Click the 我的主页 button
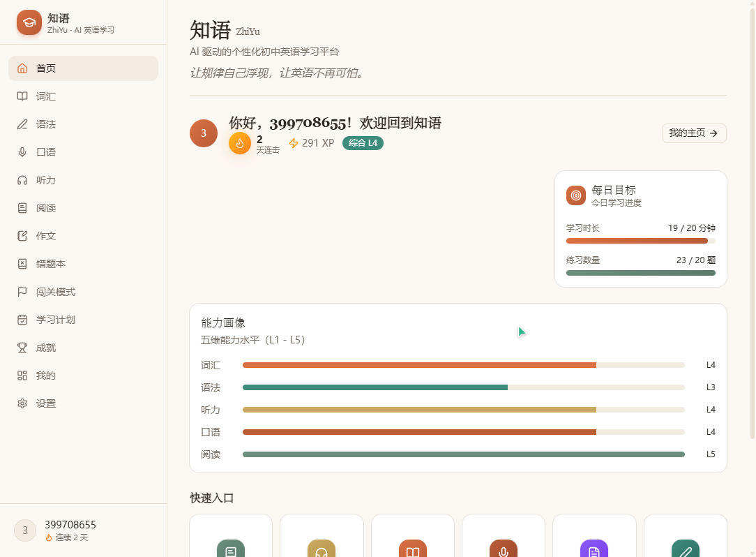This screenshot has width=756, height=557. 694,133
